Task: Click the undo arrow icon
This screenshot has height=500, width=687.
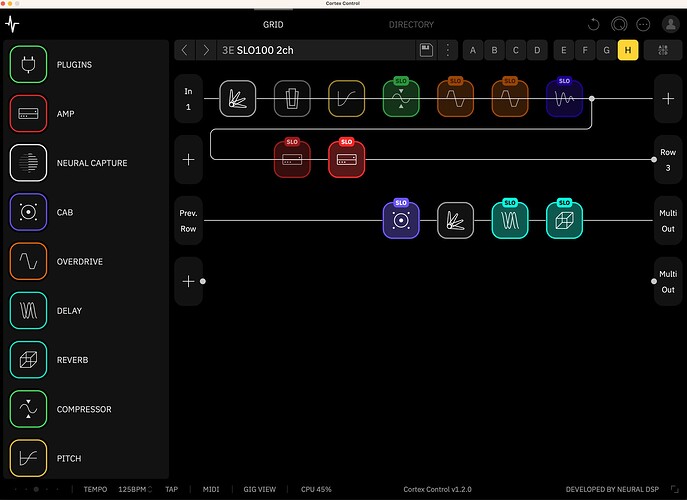Action: 594,25
